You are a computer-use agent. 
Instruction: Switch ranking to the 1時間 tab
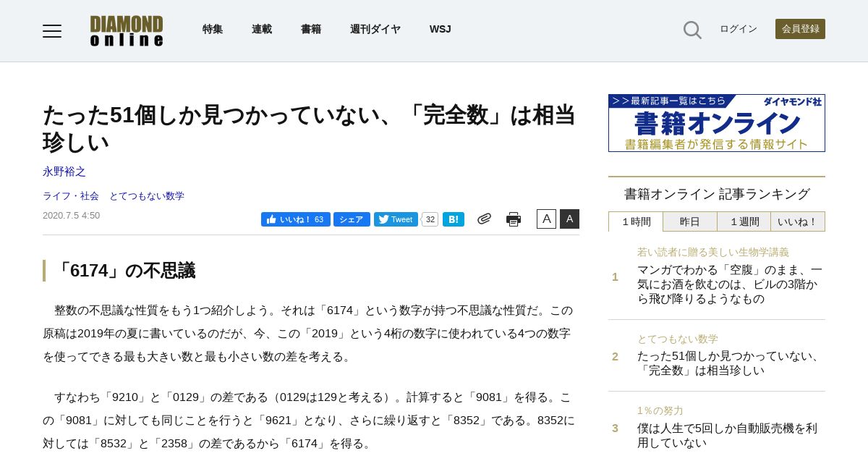coord(636,221)
